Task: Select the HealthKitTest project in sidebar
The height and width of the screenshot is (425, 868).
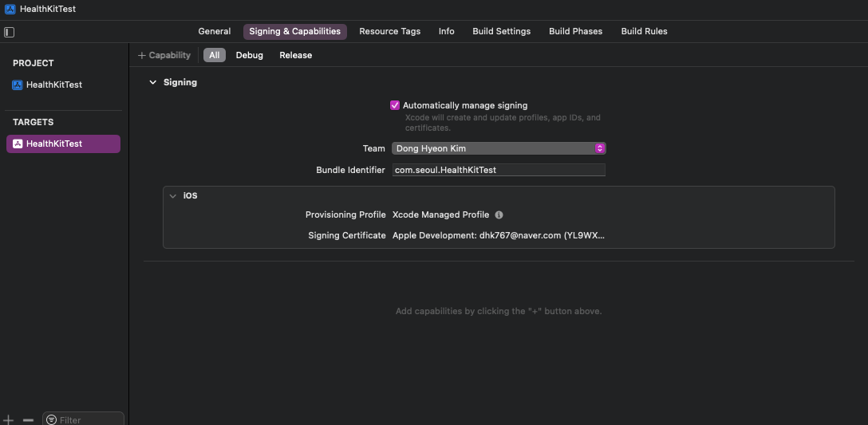Action: tap(53, 85)
